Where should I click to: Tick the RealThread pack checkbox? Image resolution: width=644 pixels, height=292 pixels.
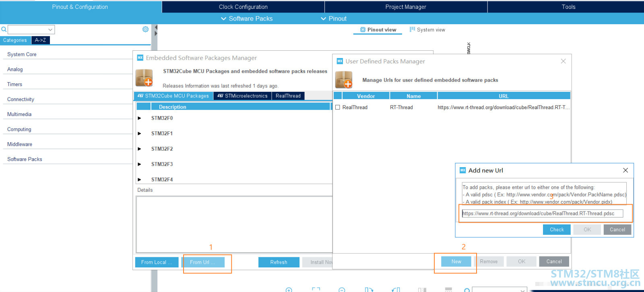pos(338,108)
